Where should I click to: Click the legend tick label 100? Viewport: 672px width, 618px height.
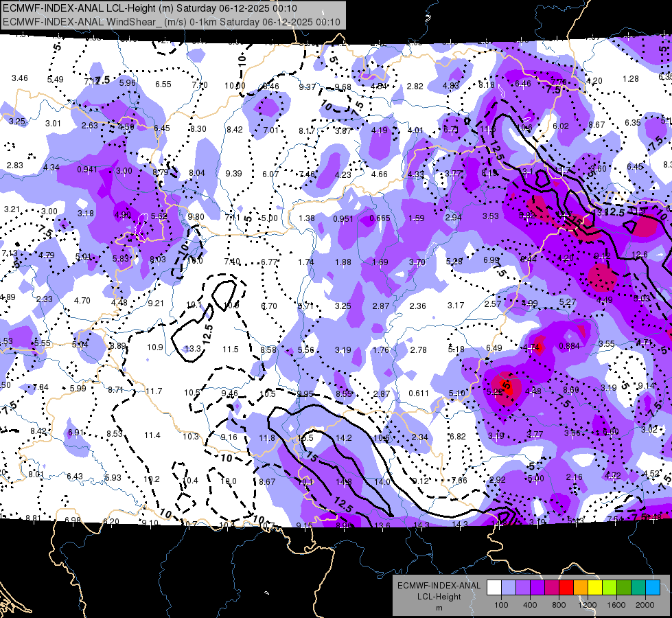click(x=501, y=605)
